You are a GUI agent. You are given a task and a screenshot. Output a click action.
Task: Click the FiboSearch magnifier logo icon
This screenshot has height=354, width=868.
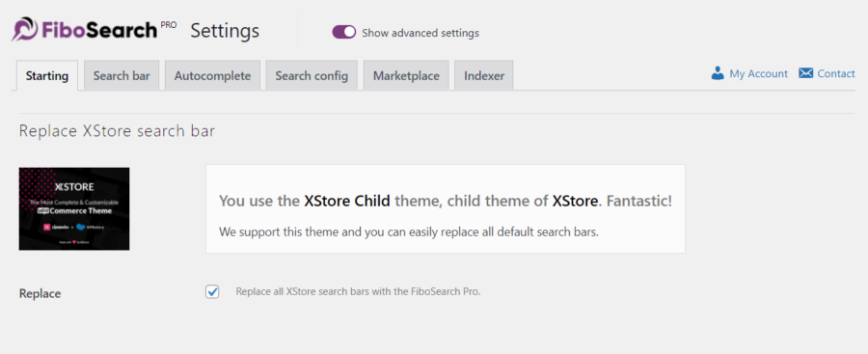tap(24, 29)
